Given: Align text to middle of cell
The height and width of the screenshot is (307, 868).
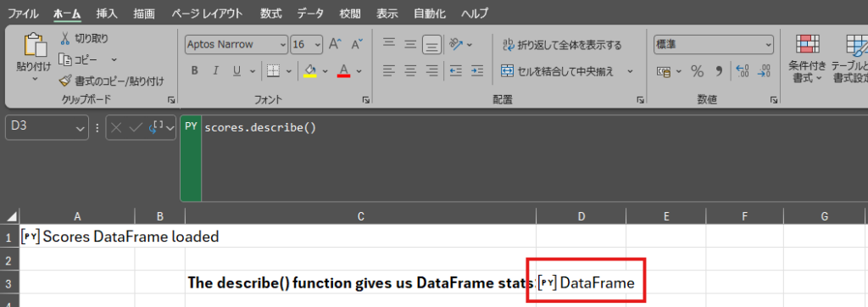Looking at the screenshot, I should pyautogui.click(x=410, y=44).
